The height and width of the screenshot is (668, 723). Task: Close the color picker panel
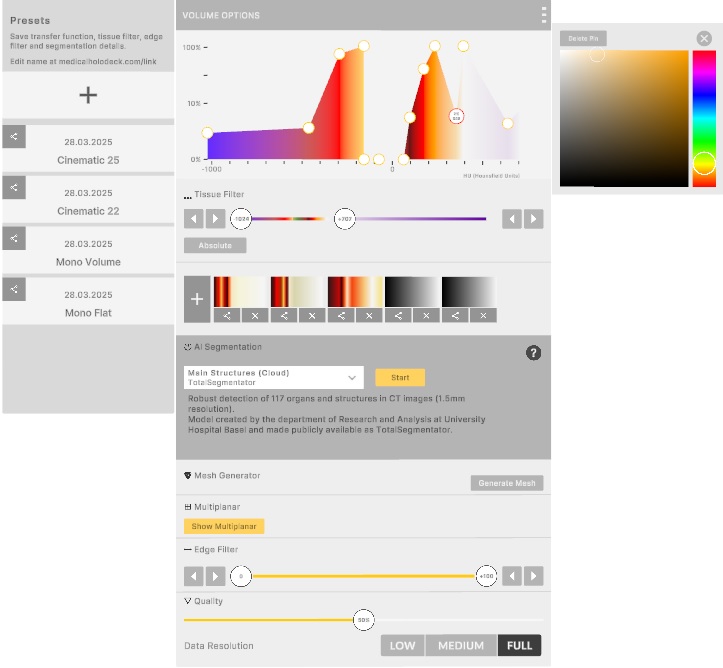pos(704,38)
